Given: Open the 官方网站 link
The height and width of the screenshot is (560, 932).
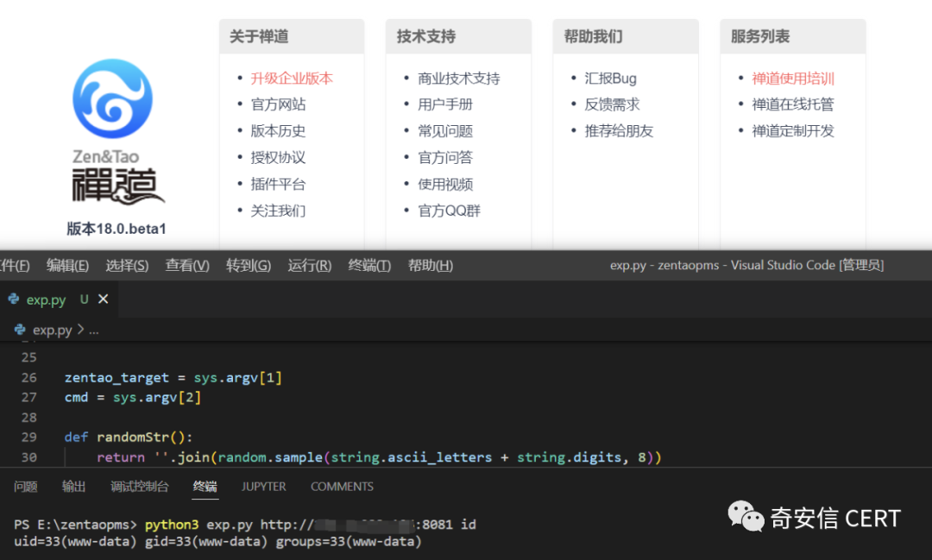Looking at the screenshot, I should [278, 104].
